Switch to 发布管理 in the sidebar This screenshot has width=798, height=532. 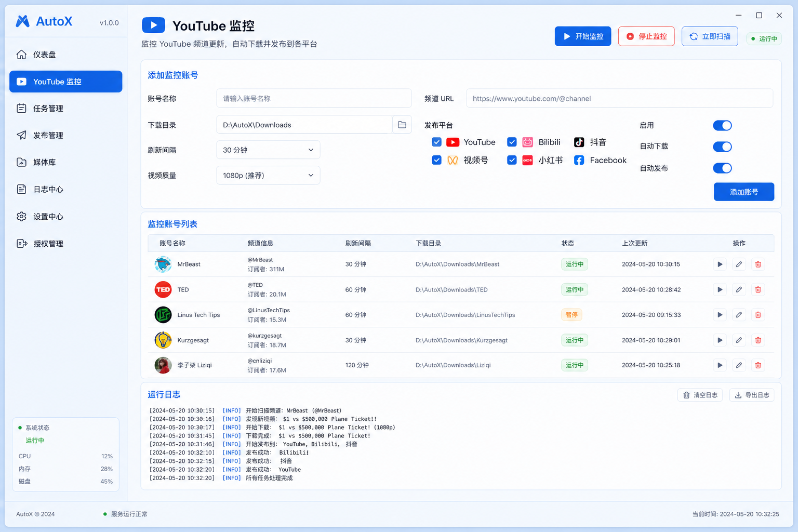point(66,135)
